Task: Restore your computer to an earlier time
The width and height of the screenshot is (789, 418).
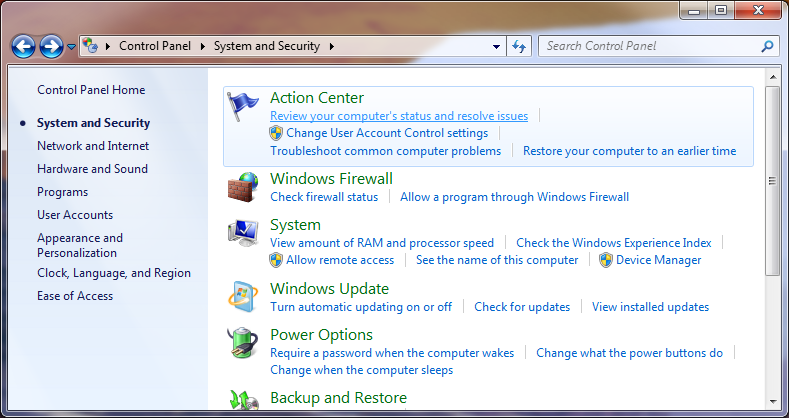Action: click(x=629, y=151)
